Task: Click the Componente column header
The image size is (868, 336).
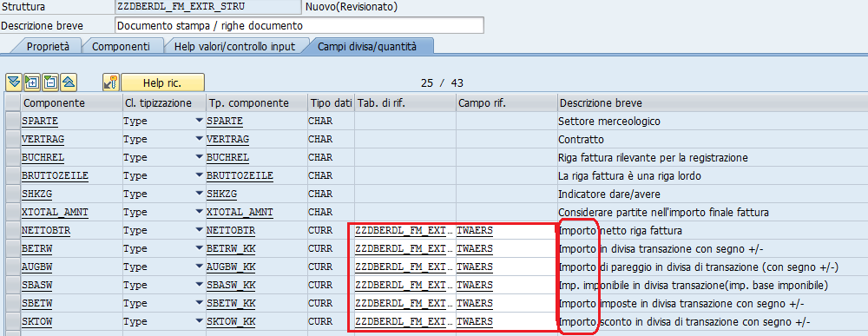Action: click(x=71, y=103)
